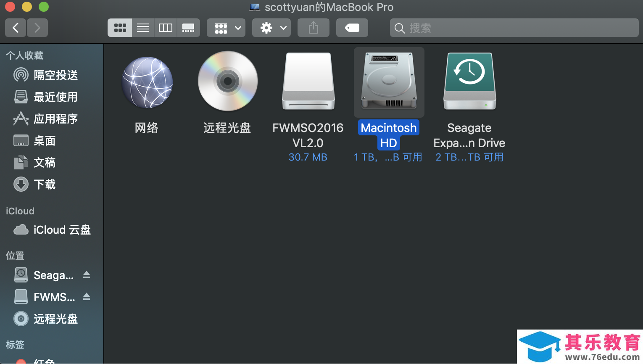This screenshot has height=364, width=643.
Task: Click the 位置 section header
Action: 15,256
